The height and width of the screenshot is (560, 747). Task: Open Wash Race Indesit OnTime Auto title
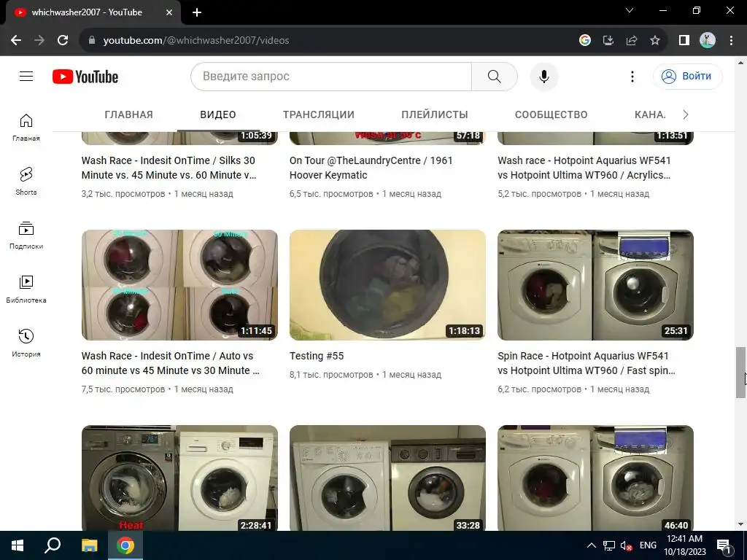point(170,363)
